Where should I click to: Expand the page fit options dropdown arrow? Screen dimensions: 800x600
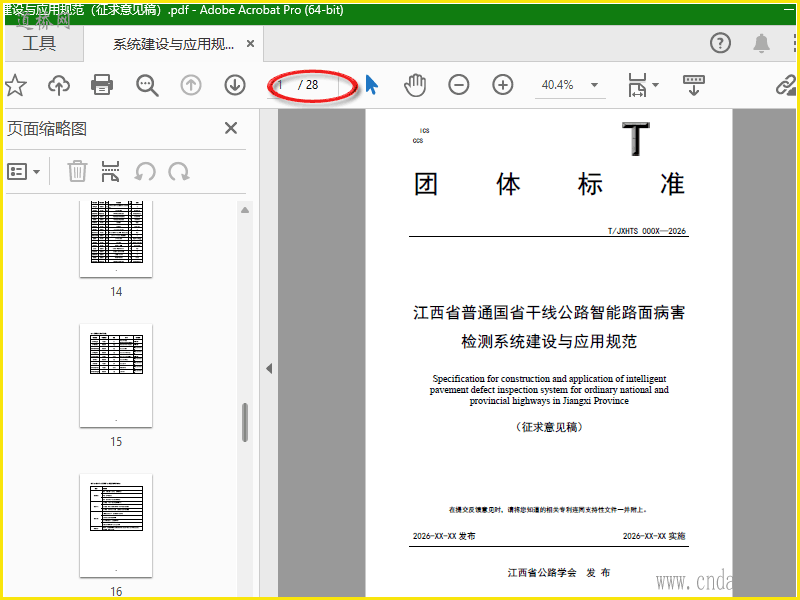656,85
